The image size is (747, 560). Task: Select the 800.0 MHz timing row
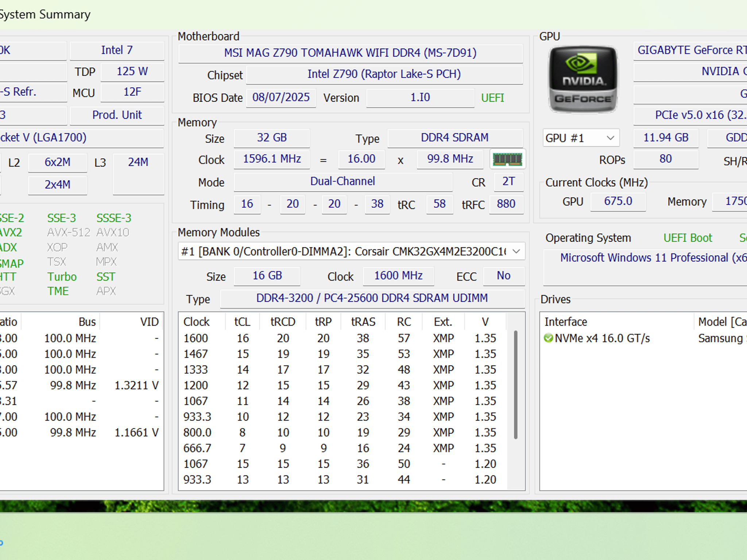click(343, 432)
